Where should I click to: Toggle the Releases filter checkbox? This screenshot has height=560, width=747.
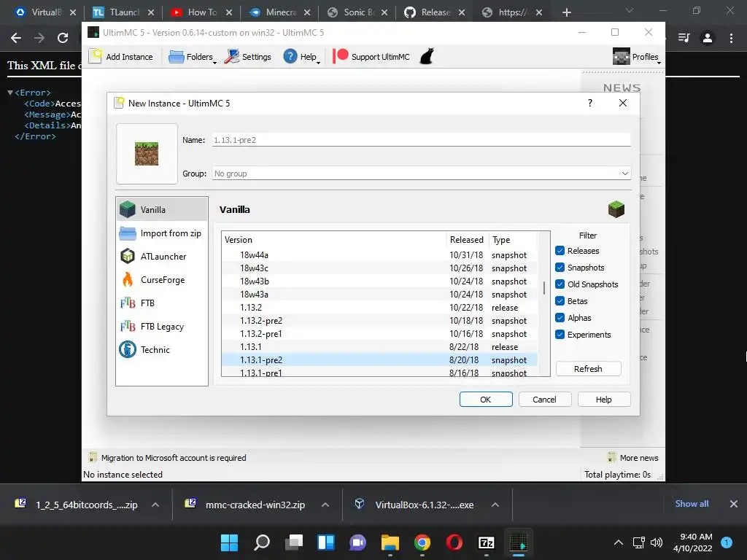[x=560, y=251]
